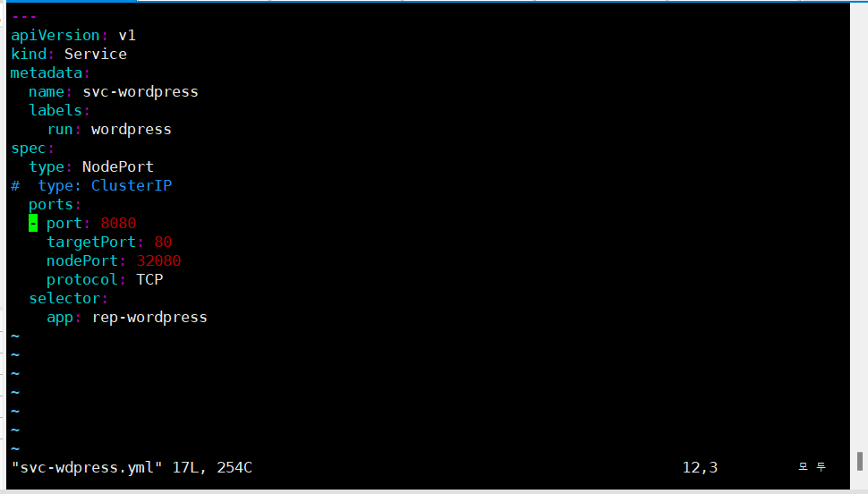Select the metadata key line
Viewport: 868px width, 494px height.
[x=50, y=73]
